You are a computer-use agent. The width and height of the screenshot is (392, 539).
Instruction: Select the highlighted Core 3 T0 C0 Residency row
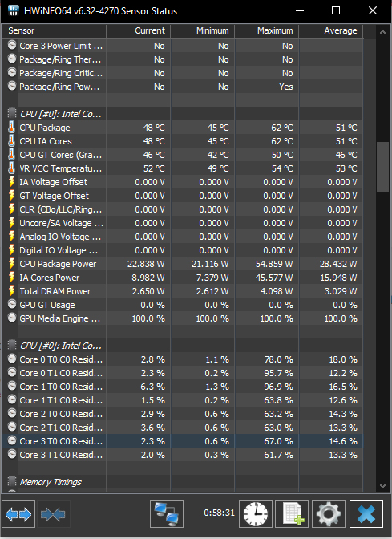[183, 441]
